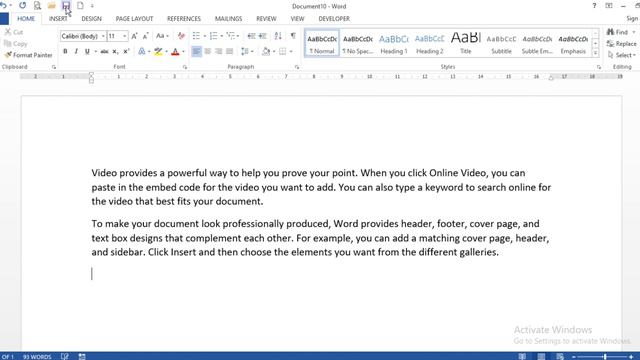The image size is (640, 360).
Task: Switch to the DEVELOPER tab
Action: pos(334,19)
